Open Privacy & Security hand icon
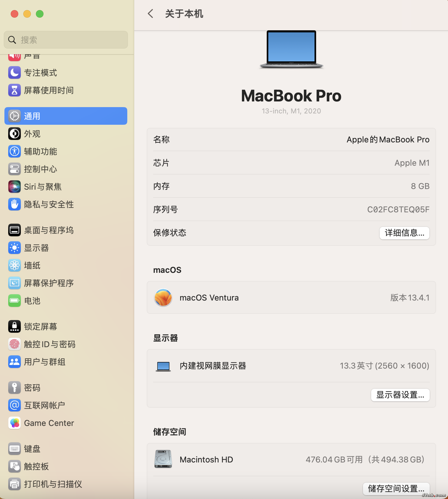Image resolution: width=448 pixels, height=499 pixels. click(14, 204)
